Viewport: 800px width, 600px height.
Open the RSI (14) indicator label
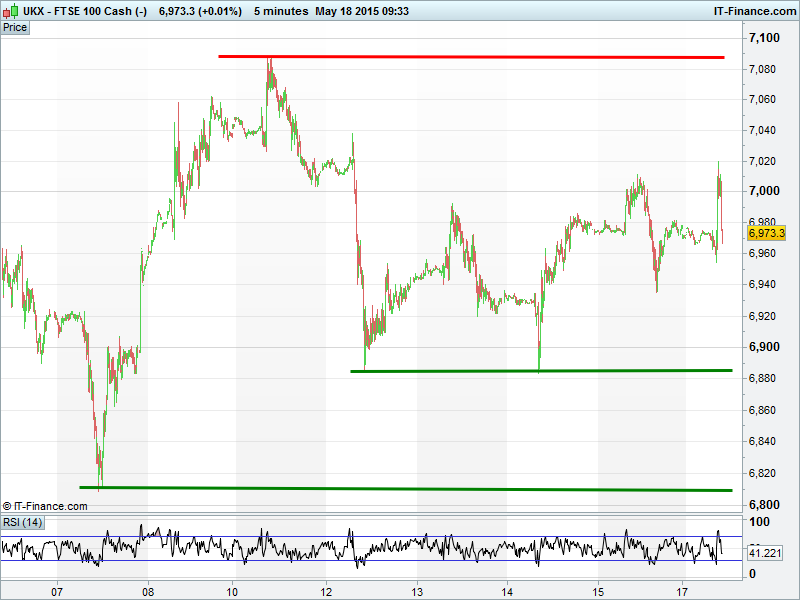point(22,522)
